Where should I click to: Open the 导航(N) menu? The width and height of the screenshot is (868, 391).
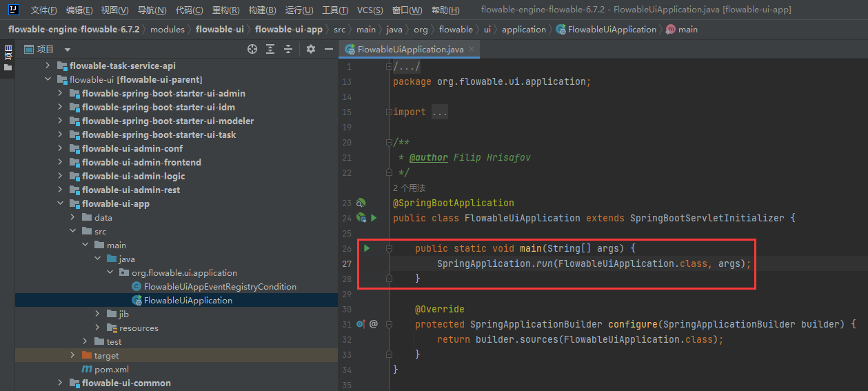click(152, 10)
